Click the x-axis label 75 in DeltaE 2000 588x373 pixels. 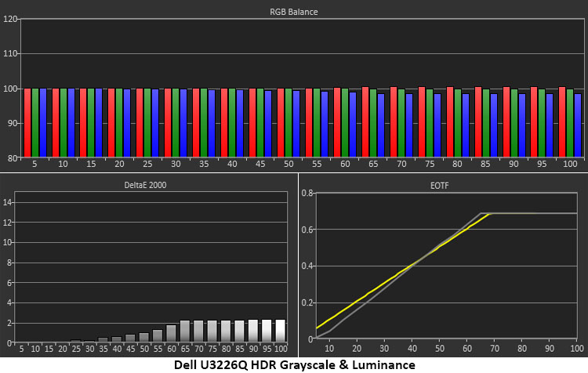pos(212,349)
